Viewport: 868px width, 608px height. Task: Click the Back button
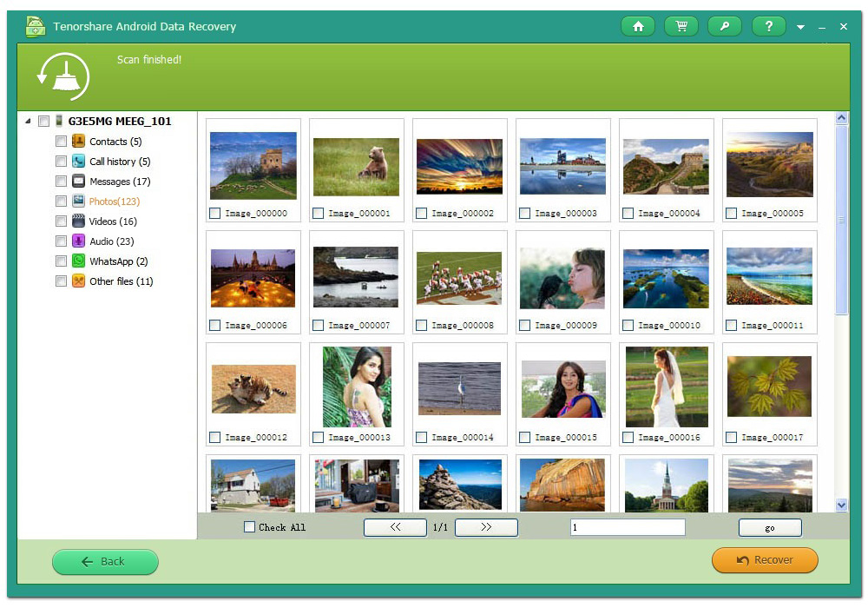click(105, 561)
